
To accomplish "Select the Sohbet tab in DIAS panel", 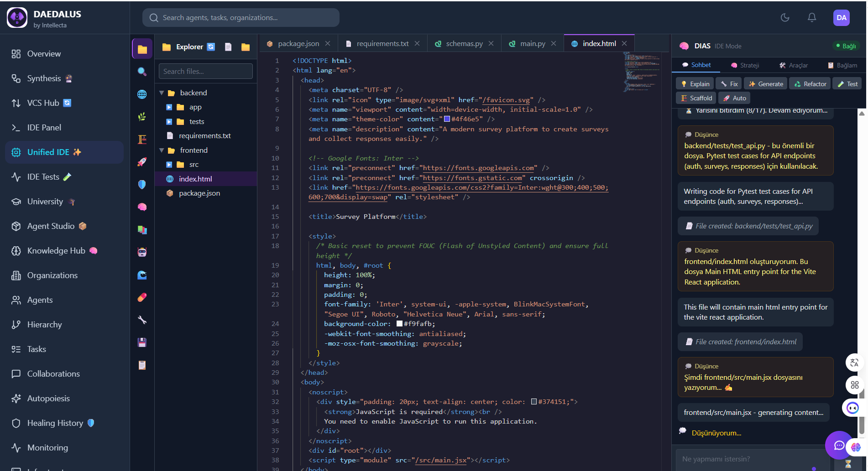I will pos(696,65).
